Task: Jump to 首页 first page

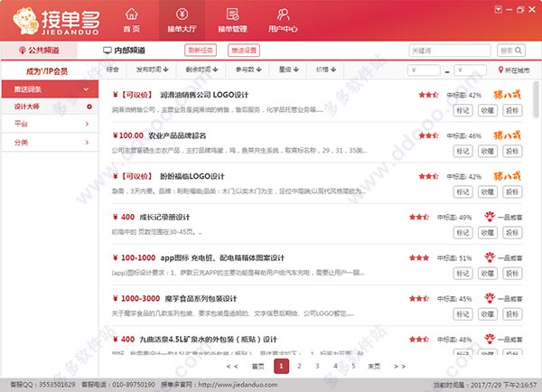Action: click(x=257, y=367)
